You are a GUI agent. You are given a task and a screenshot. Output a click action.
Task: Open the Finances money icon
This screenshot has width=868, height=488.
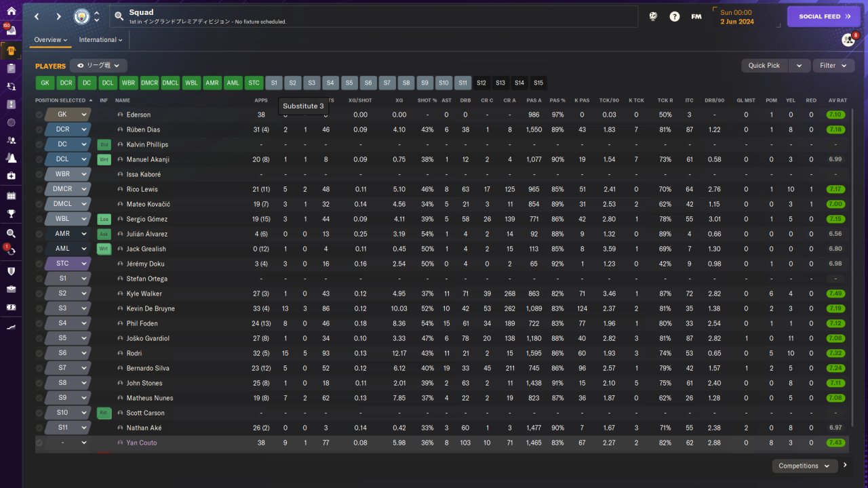(x=11, y=307)
